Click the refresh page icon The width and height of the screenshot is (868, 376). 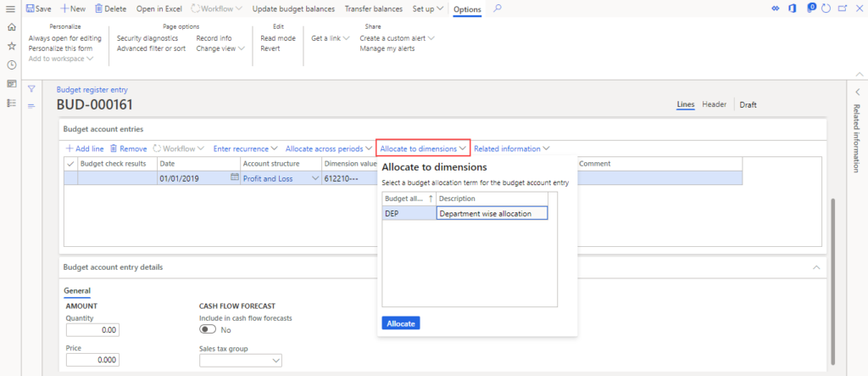[827, 8]
